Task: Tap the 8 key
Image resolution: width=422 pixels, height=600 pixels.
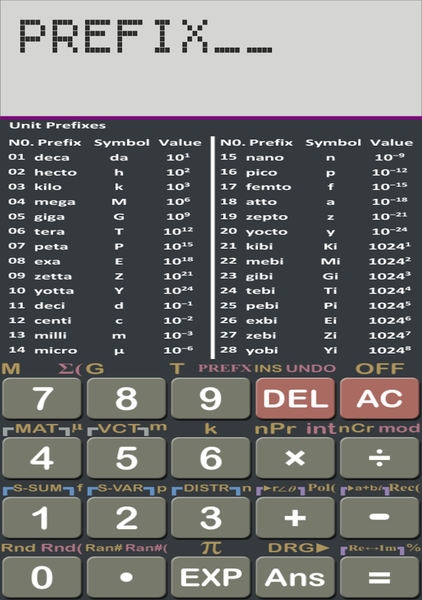Action: click(x=126, y=398)
